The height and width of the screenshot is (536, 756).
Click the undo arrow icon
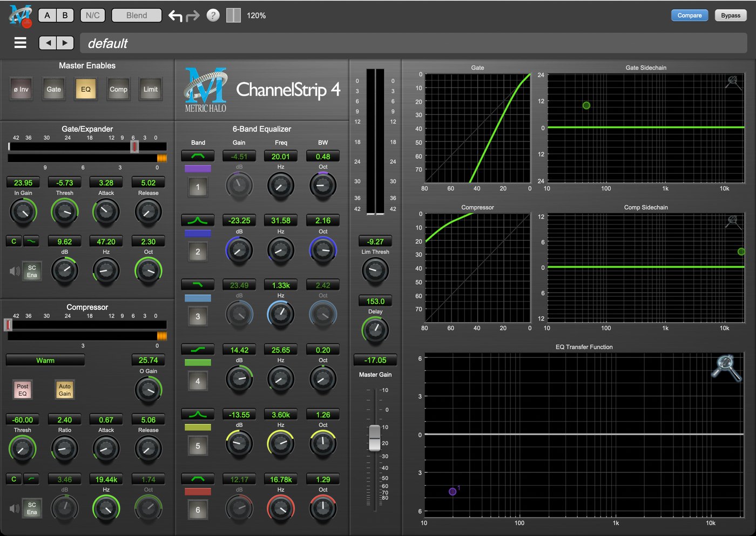pos(175,16)
